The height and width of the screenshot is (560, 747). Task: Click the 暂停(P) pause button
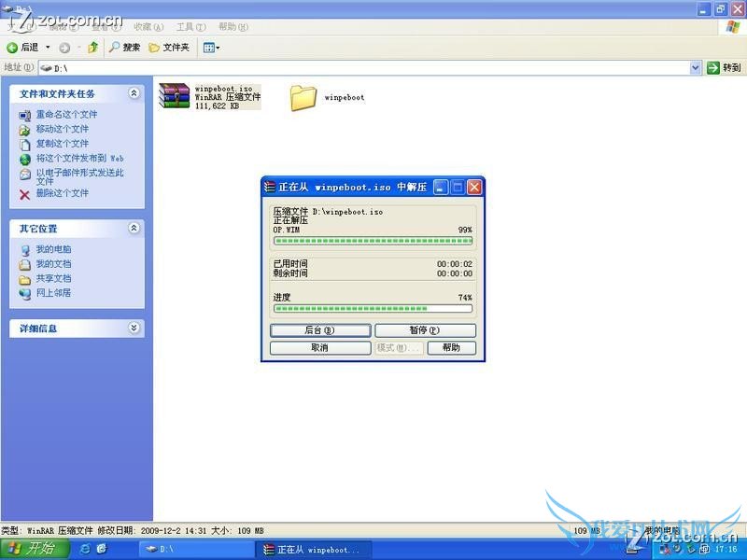(x=425, y=330)
